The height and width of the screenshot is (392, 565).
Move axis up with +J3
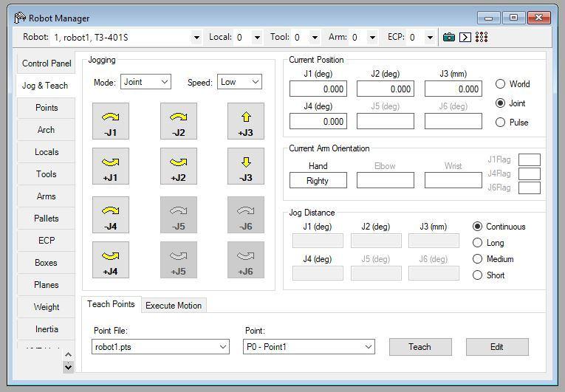pos(246,121)
